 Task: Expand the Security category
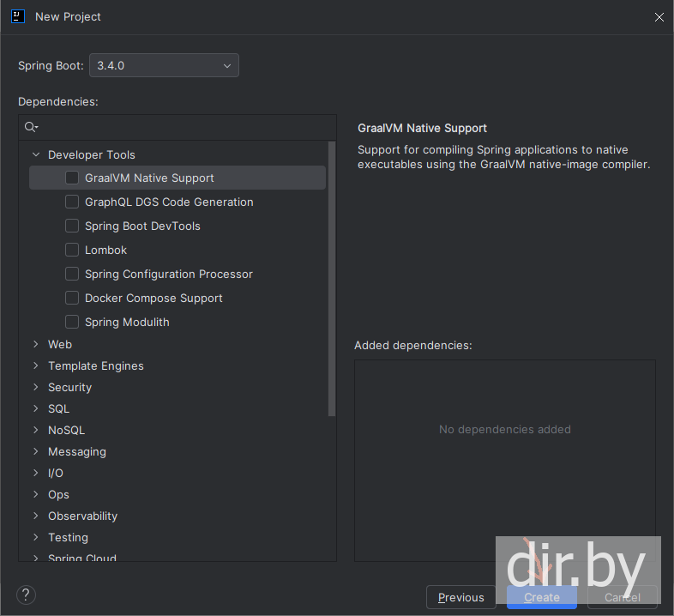click(x=36, y=387)
